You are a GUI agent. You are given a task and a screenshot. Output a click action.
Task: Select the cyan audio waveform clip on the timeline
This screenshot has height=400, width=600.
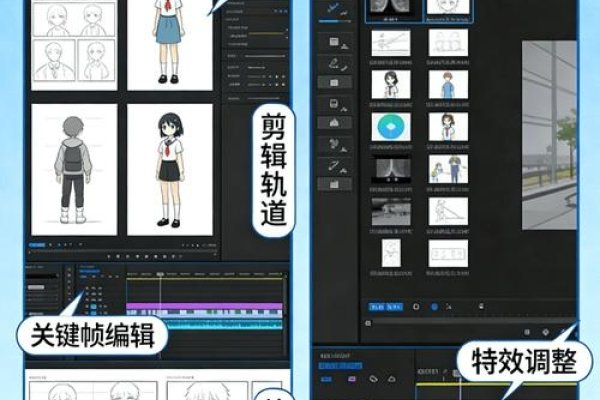(x=225, y=324)
